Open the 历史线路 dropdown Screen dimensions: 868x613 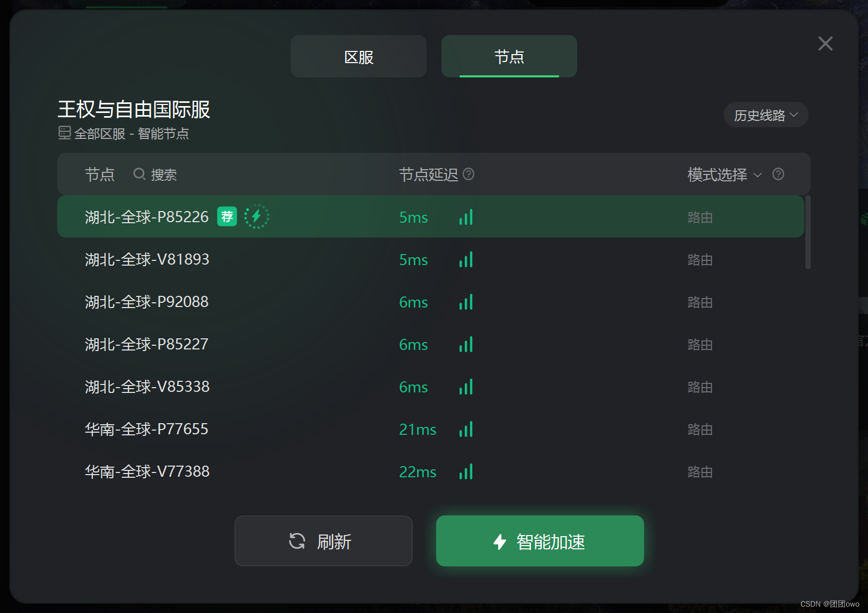pos(765,115)
